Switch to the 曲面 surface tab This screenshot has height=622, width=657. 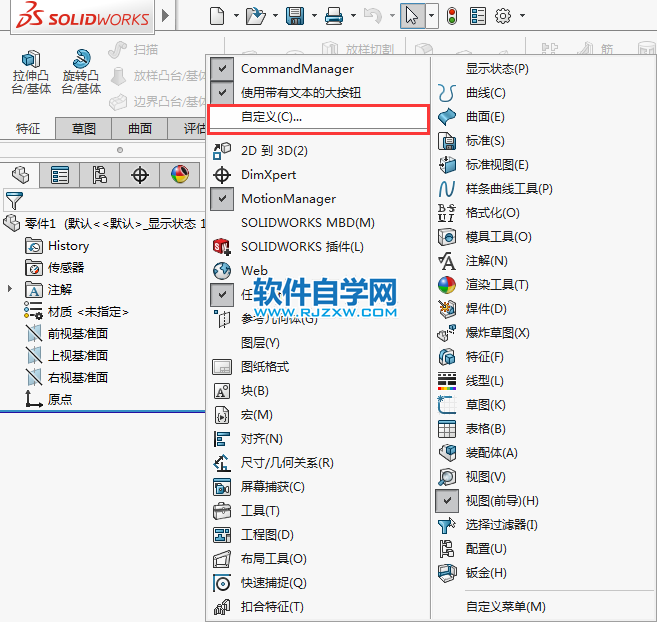(x=140, y=128)
